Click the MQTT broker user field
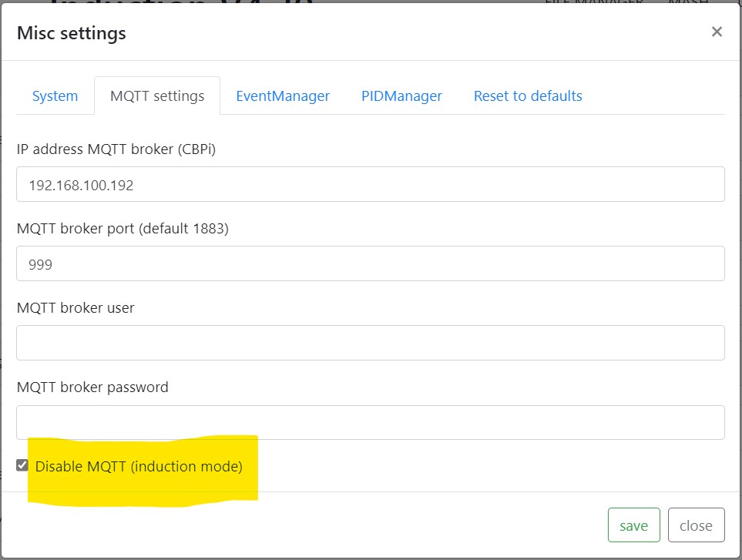 point(370,343)
